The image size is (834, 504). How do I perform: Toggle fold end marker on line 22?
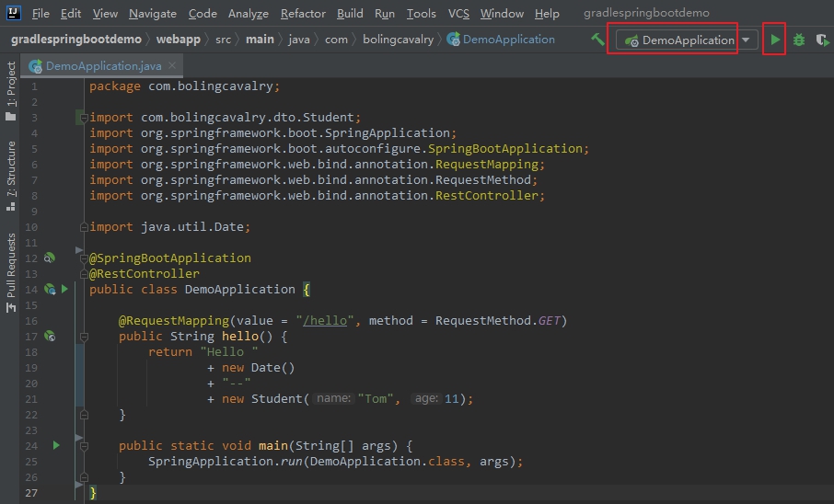pyautogui.click(x=84, y=415)
